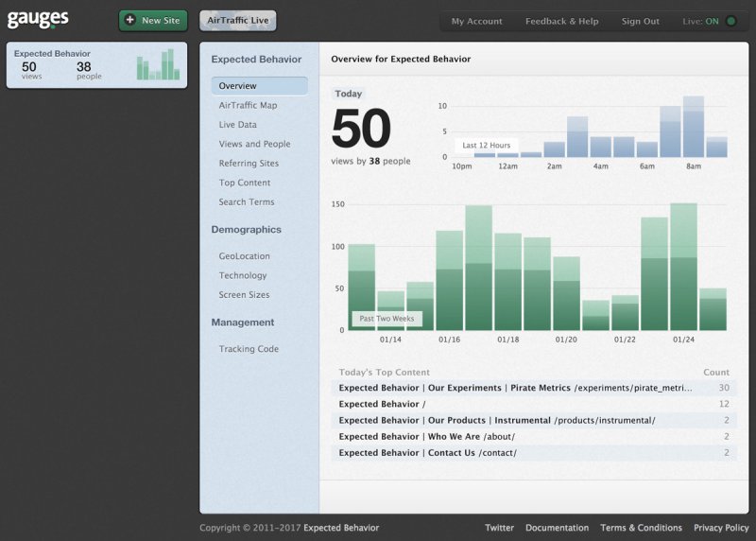Click the big 50 views number
This screenshot has width=756, height=541.
tap(361, 129)
